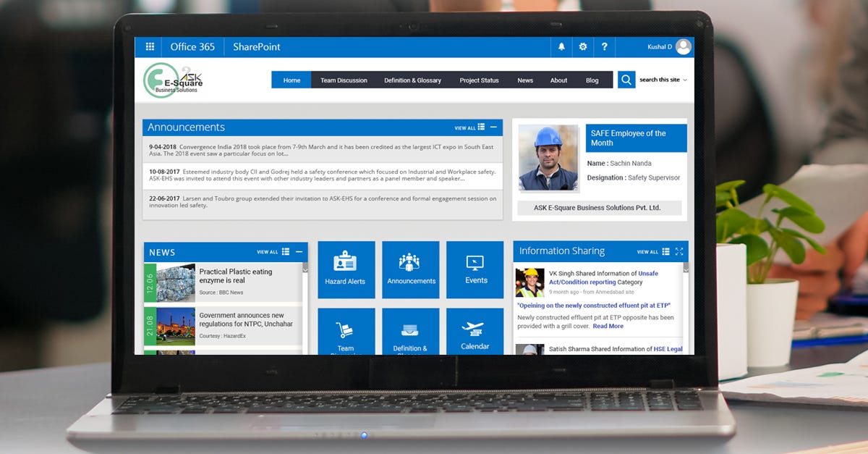Open the Blog menu item
The height and width of the screenshot is (454, 868).
[592, 80]
